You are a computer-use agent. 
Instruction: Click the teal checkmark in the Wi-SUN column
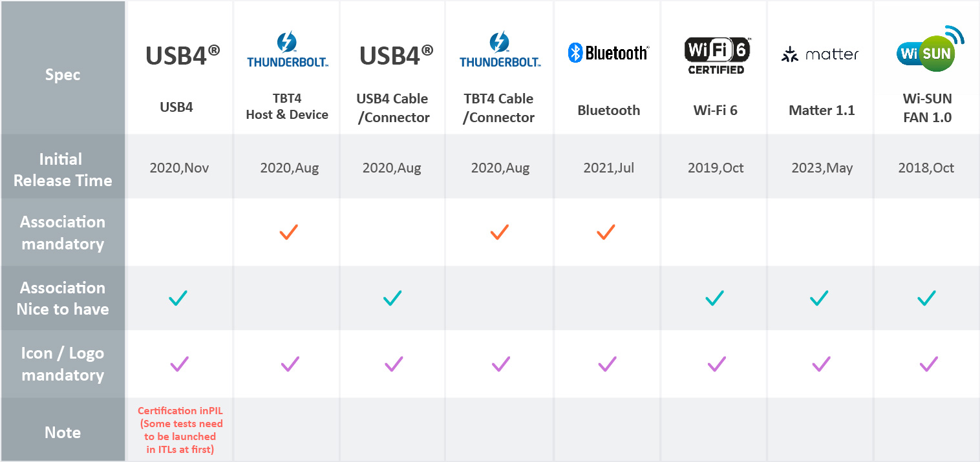pyautogui.click(x=926, y=298)
